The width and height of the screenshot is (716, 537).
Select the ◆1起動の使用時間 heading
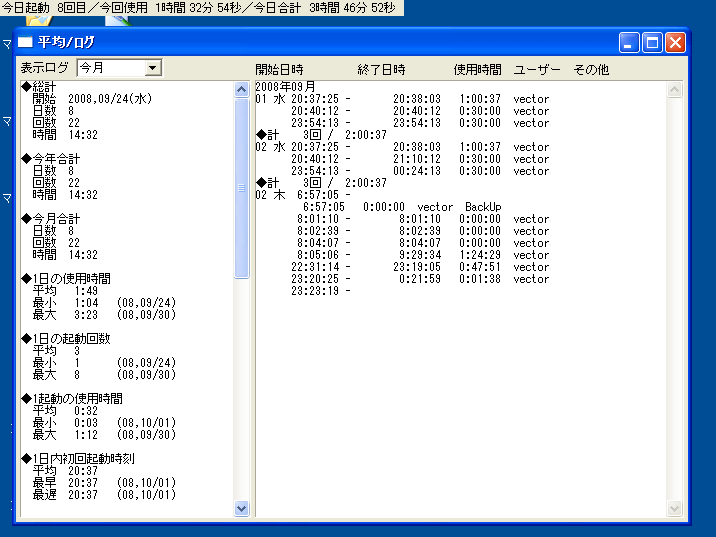(x=72, y=398)
